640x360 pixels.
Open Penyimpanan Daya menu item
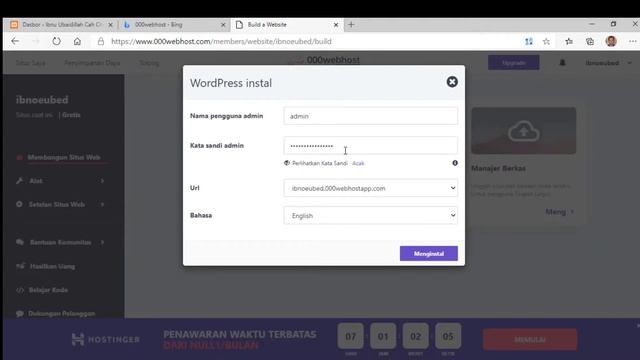tap(92, 63)
